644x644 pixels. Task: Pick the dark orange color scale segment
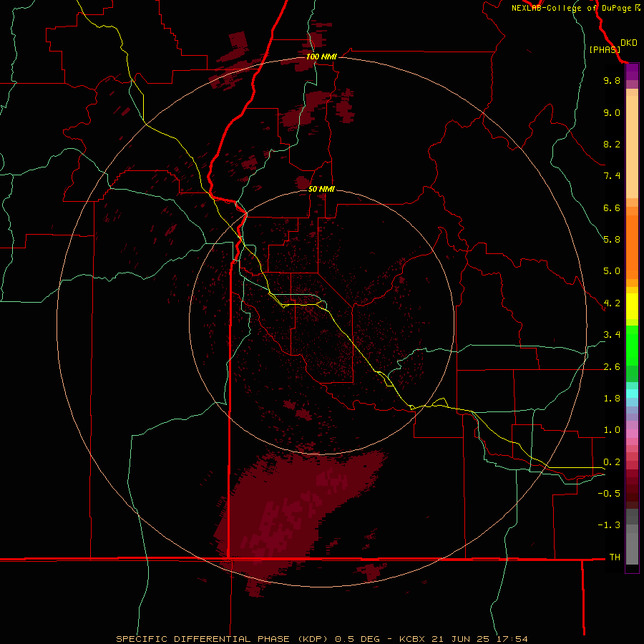tap(632, 248)
